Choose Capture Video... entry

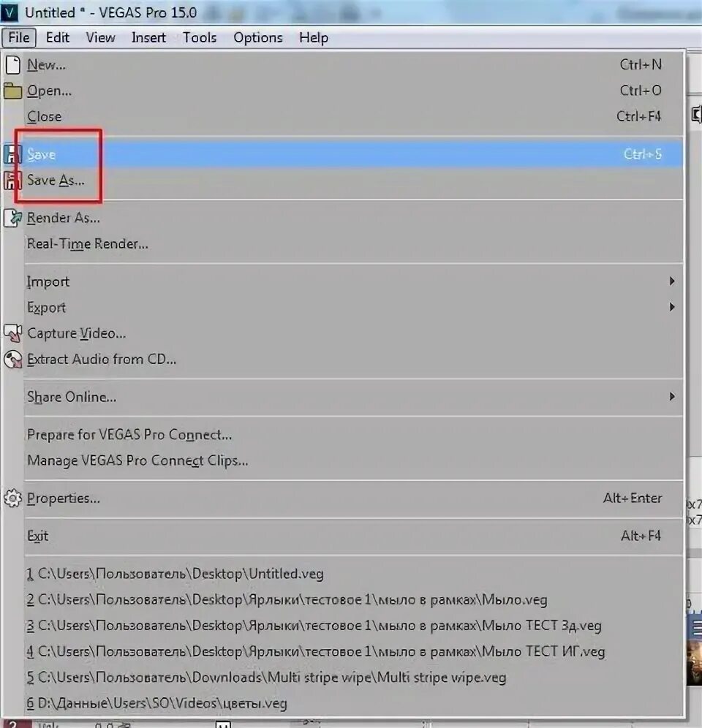pos(344,333)
